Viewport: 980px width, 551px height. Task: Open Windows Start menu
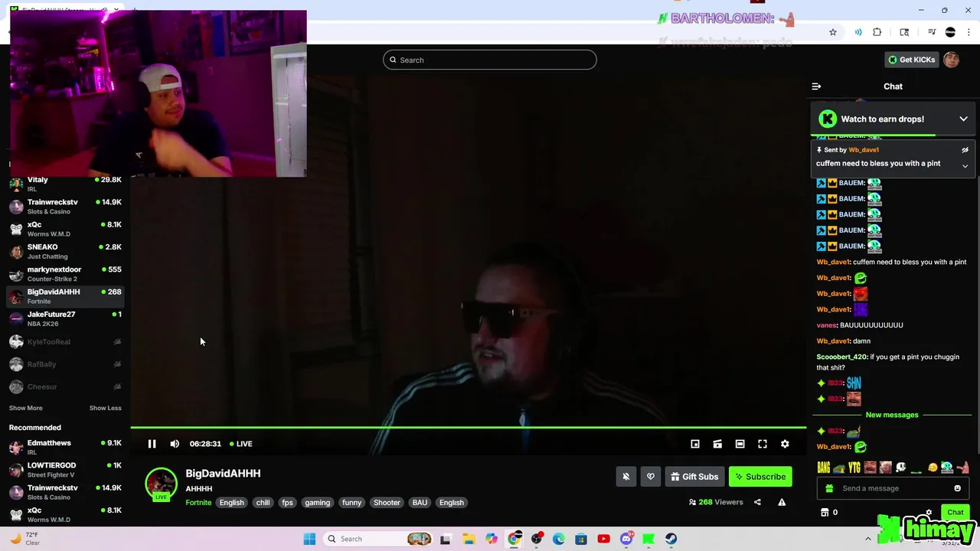coord(309,539)
